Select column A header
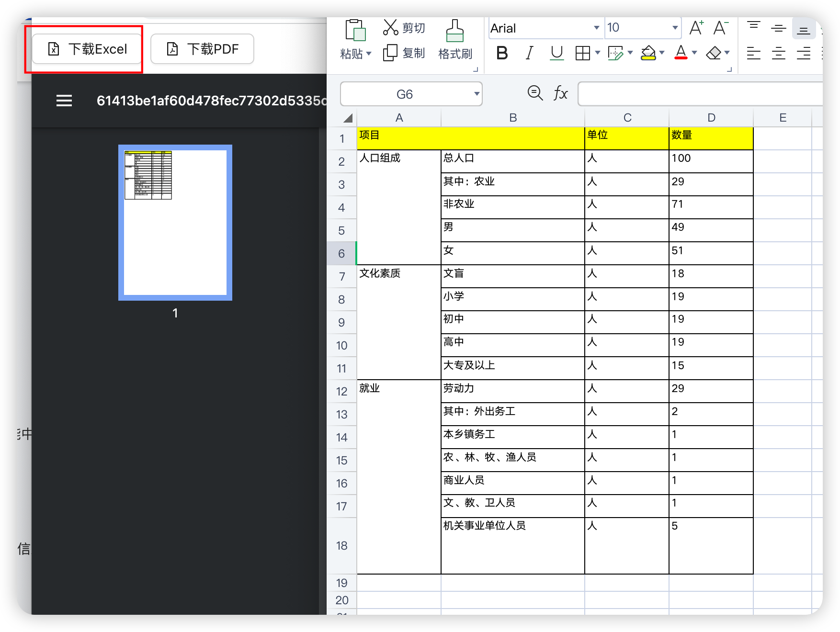 (399, 118)
